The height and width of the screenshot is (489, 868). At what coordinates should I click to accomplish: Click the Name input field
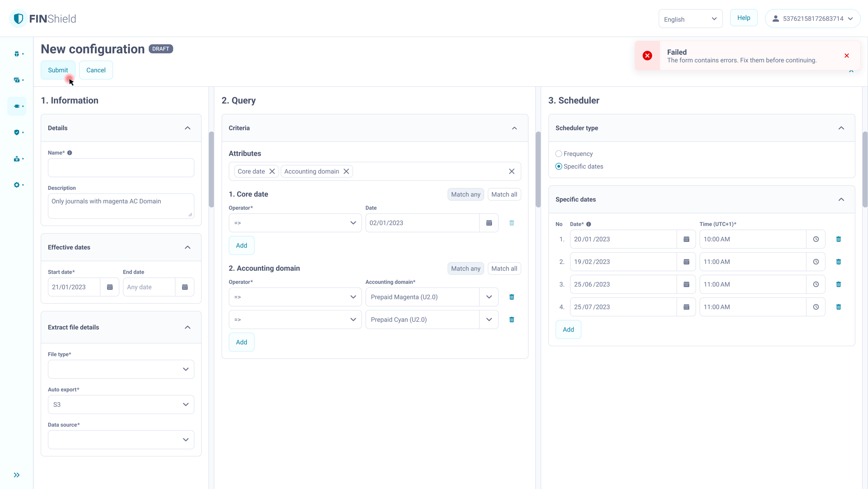click(121, 168)
